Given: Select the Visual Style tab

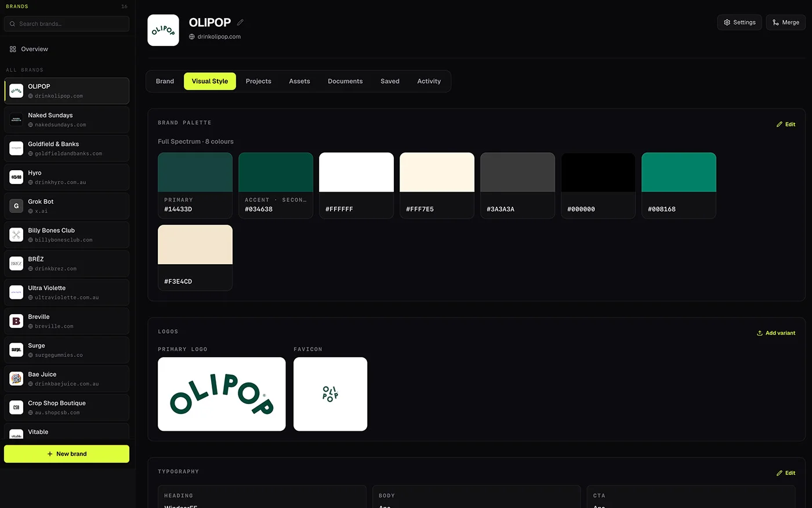Looking at the screenshot, I should (210, 81).
